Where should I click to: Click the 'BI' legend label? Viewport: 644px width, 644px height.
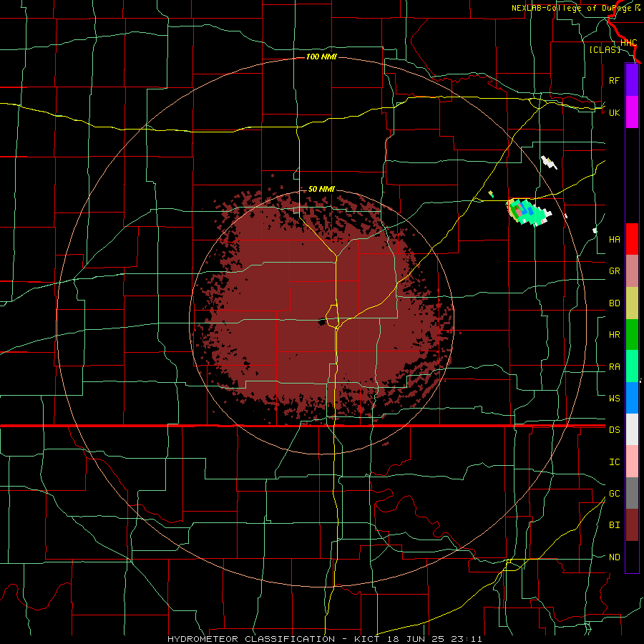pyautogui.click(x=614, y=525)
